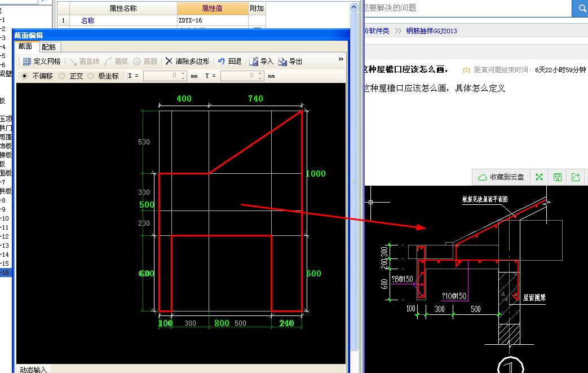The width and height of the screenshot is (588, 373).
Task: Select the 画直线 line drawing tool
Action: tap(85, 61)
